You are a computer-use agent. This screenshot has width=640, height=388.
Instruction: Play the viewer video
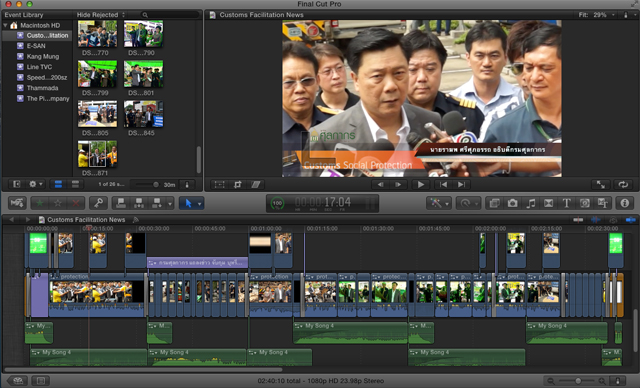420,185
